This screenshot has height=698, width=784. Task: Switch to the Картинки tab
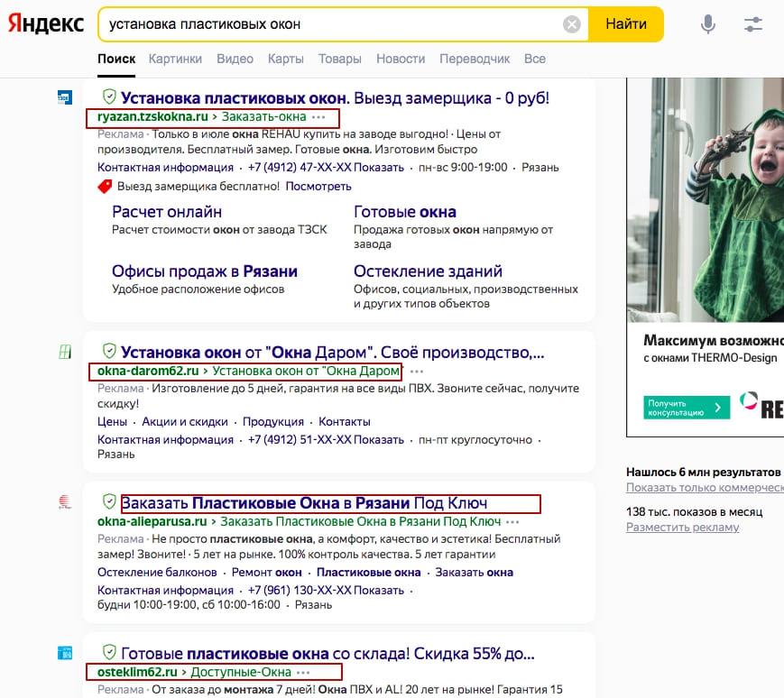[175, 59]
